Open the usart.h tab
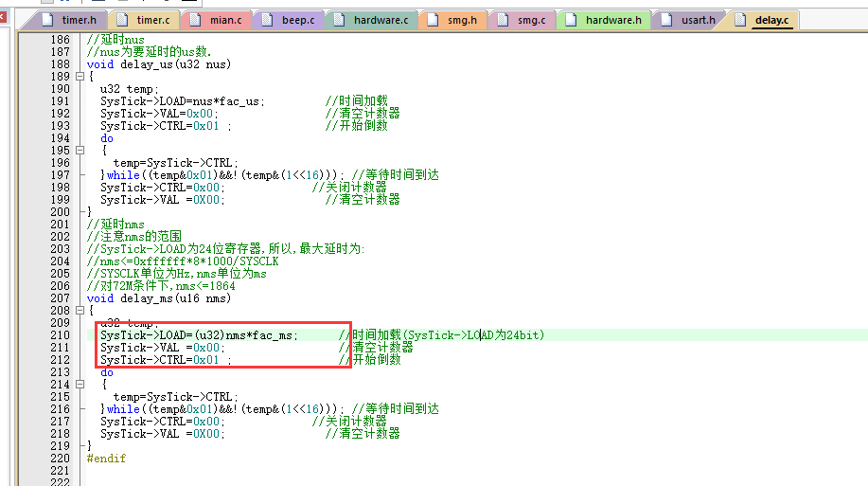 pos(690,20)
